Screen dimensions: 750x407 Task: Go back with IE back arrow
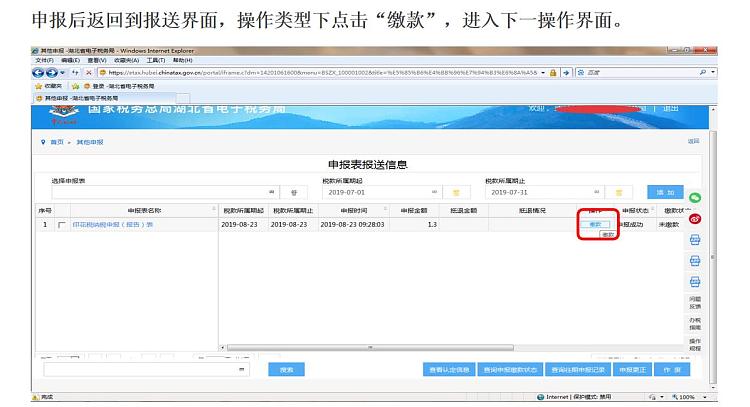click(x=38, y=73)
